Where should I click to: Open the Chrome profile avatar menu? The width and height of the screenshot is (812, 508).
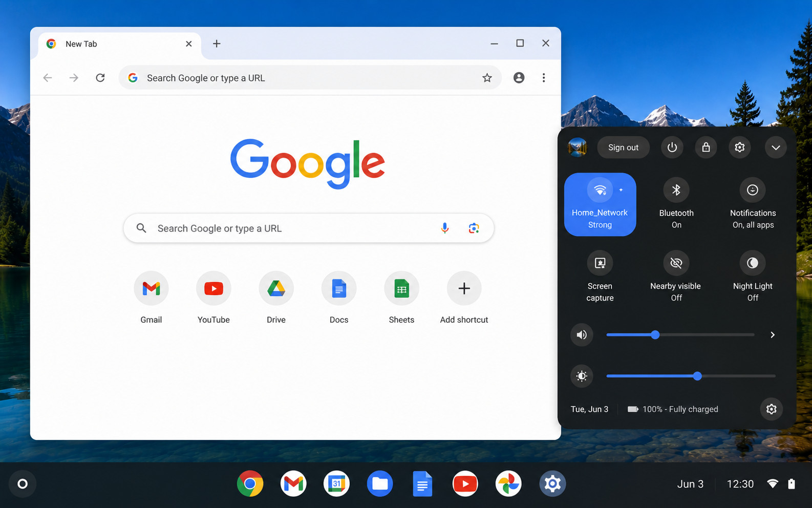519,78
